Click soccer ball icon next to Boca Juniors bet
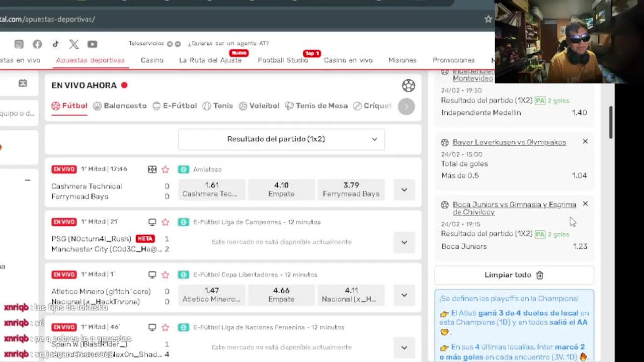This screenshot has height=362, width=644. click(x=445, y=205)
